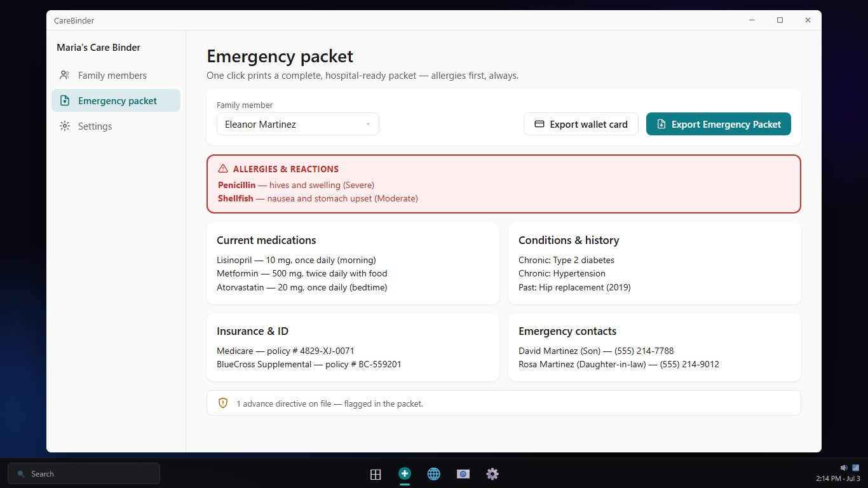
Task: Click the volume icon in system tray
Action: [x=844, y=468]
